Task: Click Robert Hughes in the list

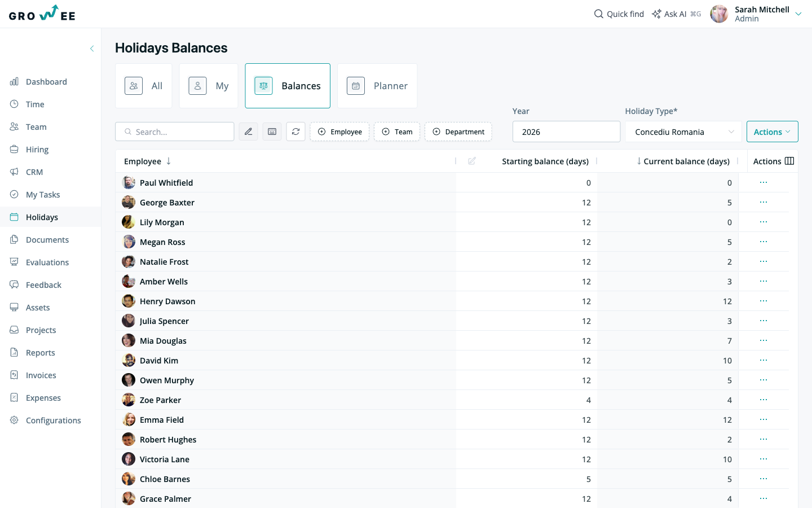Action: [x=168, y=440]
